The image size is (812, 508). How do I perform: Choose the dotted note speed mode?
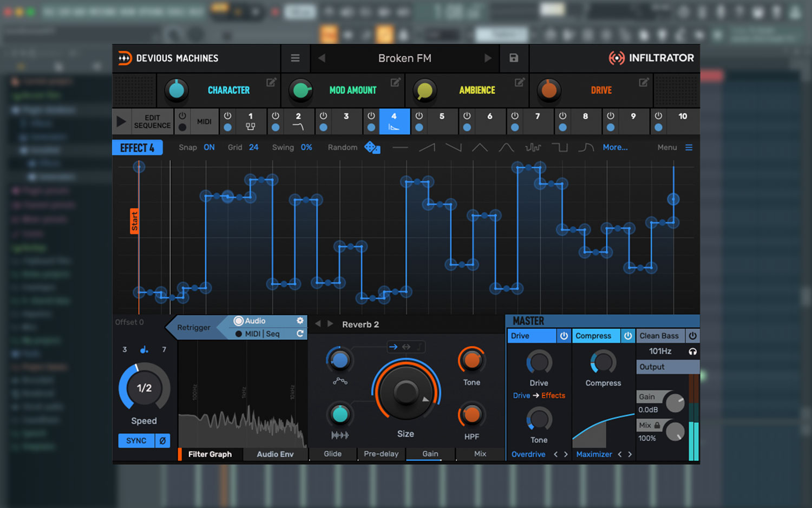click(x=144, y=349)
